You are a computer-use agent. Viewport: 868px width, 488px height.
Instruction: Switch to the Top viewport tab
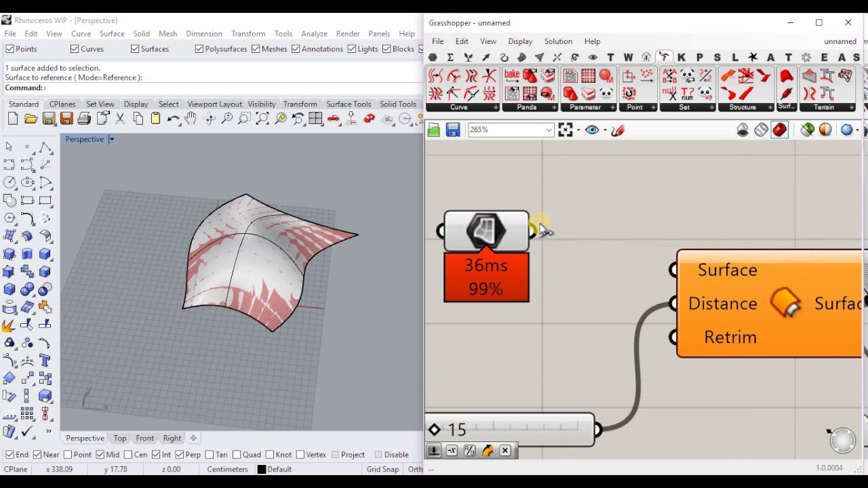pos(119,439)
